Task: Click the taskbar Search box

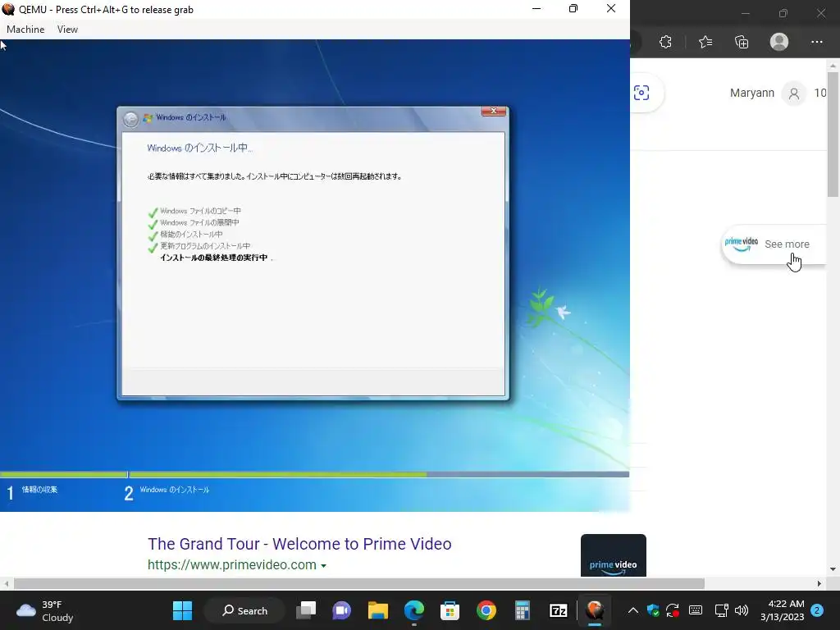Action: tap(244, 610)
